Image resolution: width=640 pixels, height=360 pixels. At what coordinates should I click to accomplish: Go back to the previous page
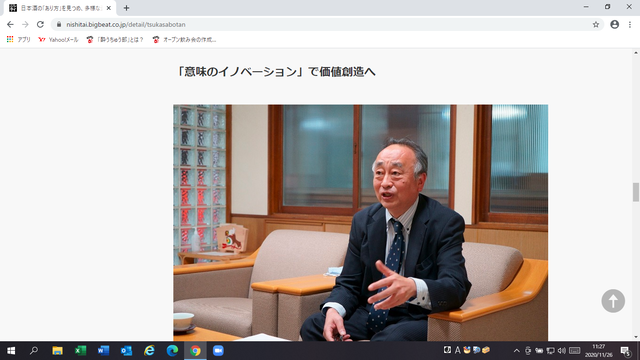[x=10, y=24]
